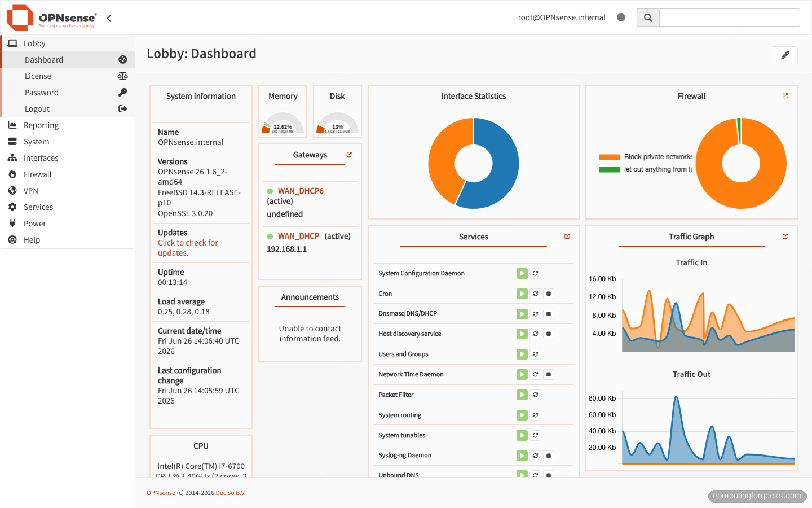Click the Announcements widget title

310,297
